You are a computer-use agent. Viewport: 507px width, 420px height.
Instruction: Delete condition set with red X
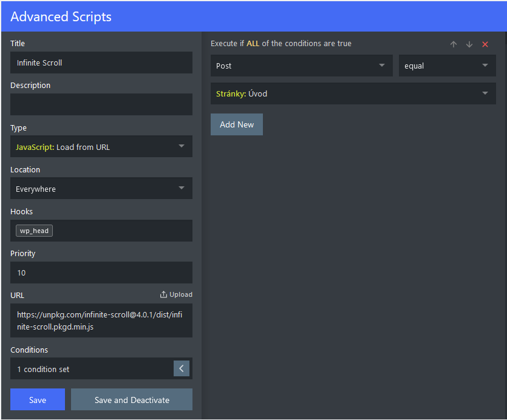point(485,44)
